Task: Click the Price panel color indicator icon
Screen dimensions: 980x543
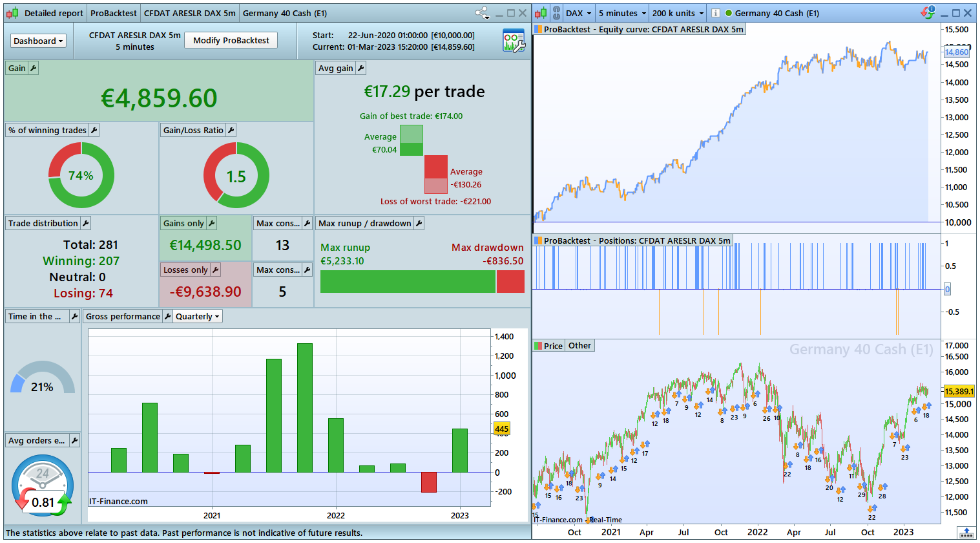Action: point(538,346)
